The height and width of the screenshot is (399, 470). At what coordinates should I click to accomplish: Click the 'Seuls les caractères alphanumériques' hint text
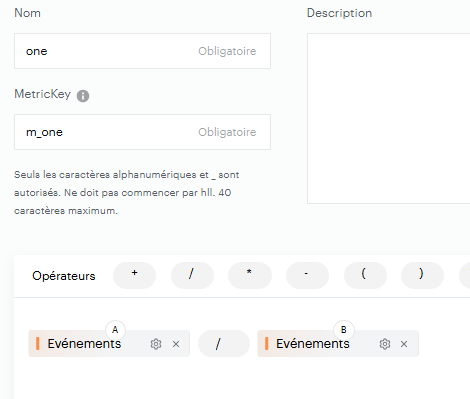127,193
